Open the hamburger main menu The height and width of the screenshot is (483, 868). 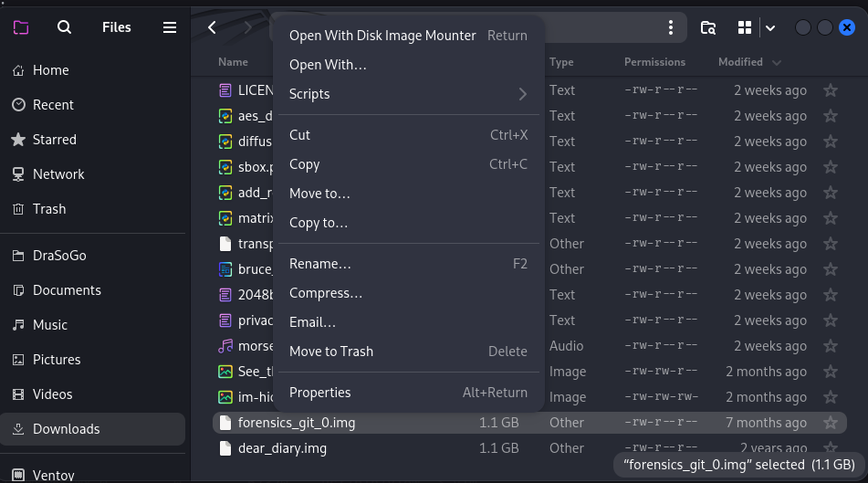[x=170, y=27]
